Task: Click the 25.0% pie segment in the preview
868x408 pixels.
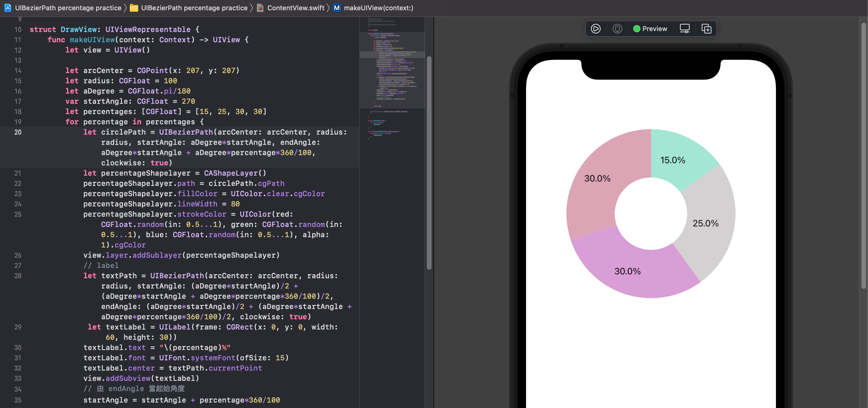Action: click(706, 222)
